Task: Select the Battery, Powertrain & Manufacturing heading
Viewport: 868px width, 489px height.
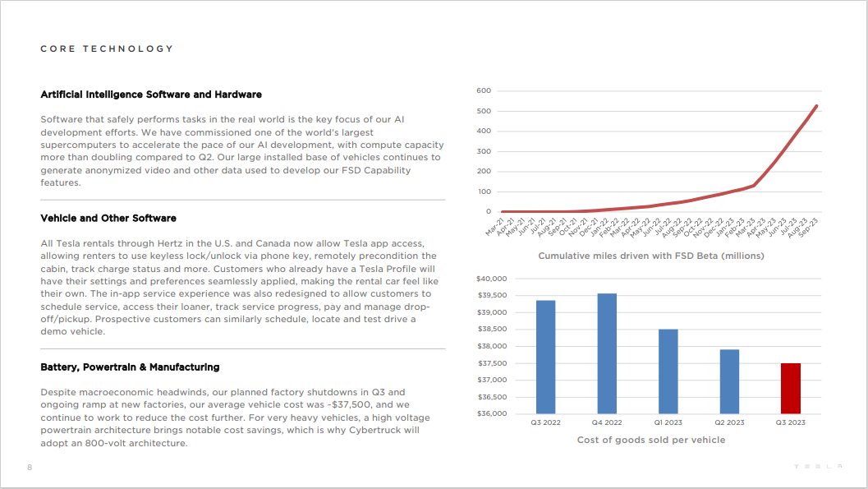Action: click(x=130, y=367)
